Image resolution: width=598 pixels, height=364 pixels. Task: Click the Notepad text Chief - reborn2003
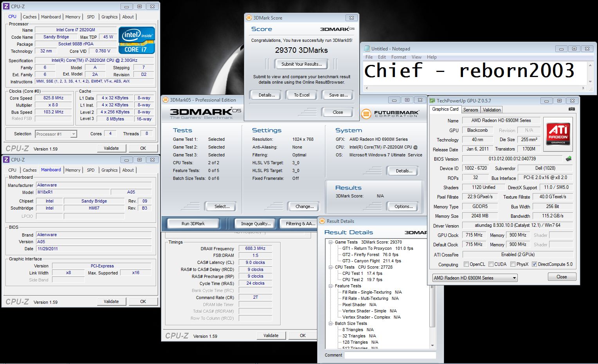click(x=469, y=71)
